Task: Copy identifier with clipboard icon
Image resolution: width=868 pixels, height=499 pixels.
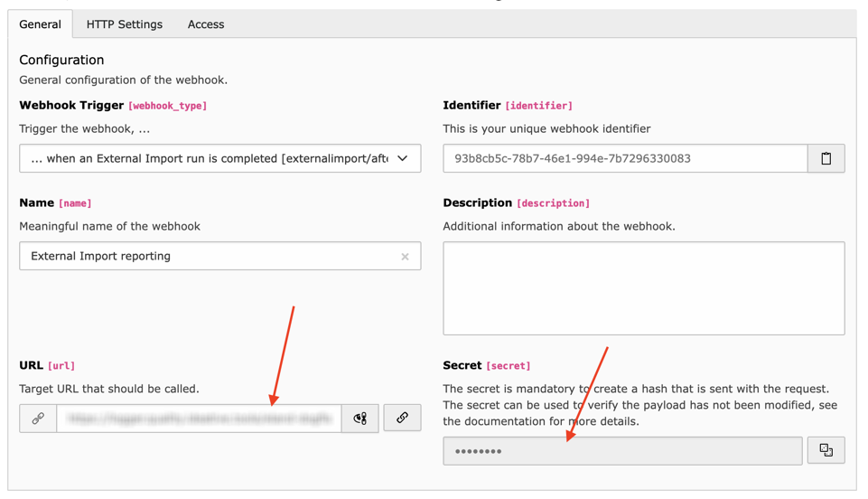Action: tap(826, 158)
